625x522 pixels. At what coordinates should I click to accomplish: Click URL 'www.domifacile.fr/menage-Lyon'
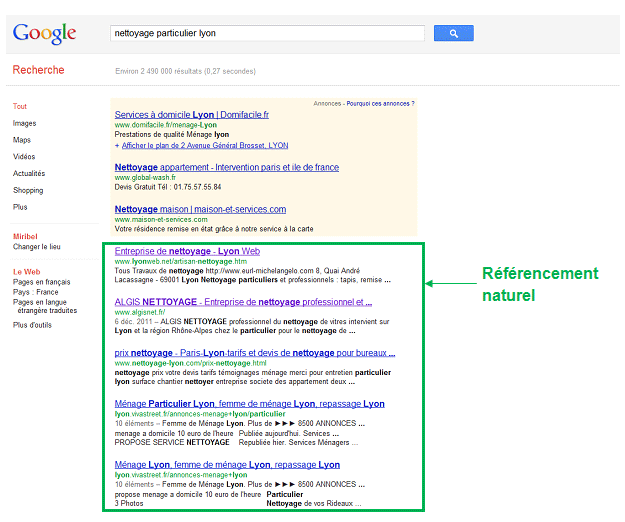click(x=165, y=125)
